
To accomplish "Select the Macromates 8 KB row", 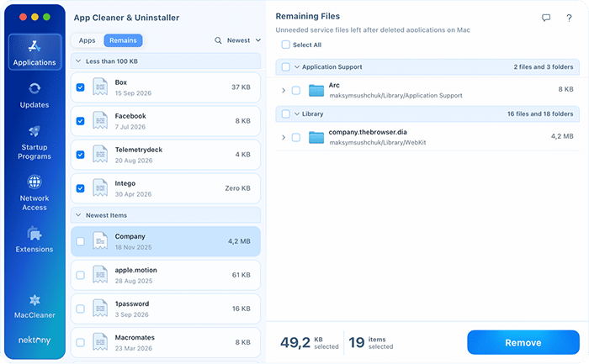I will tap(166, 342).
